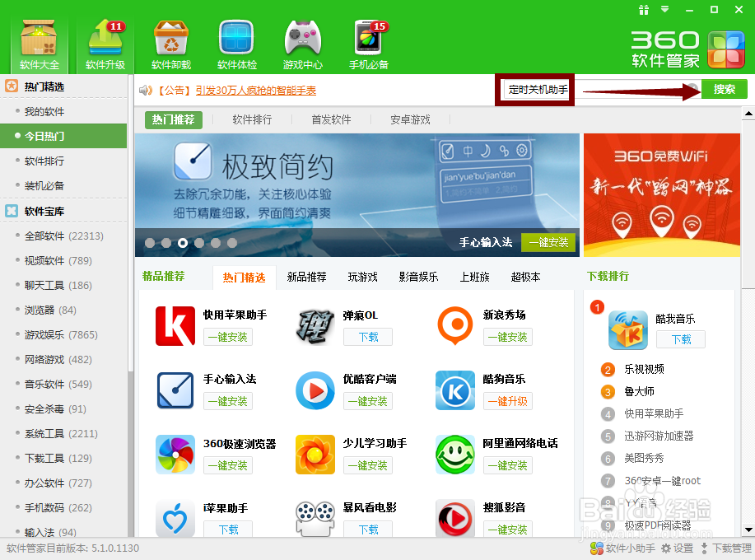
Task: Open 软件小助手 in the status bar
Action: 622,548
